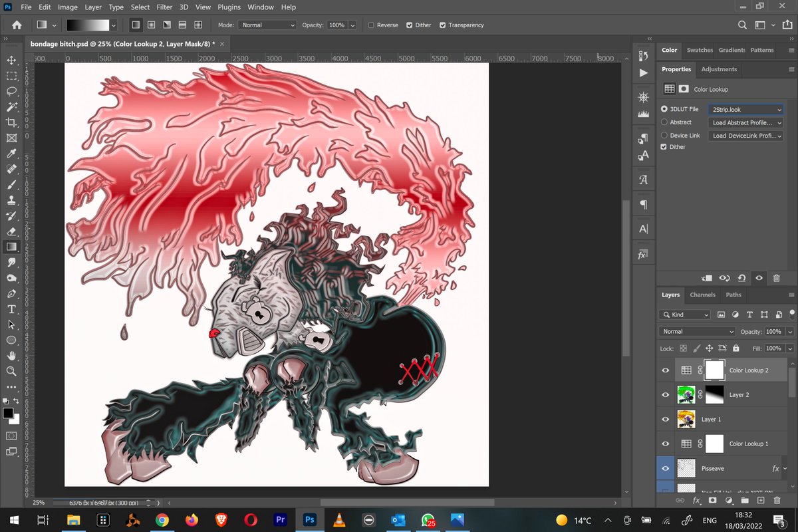This screenshot has width=798, height=532.
Task: Reset Color Lookup adjustment to defaults
Action: [x=741, y=278]
